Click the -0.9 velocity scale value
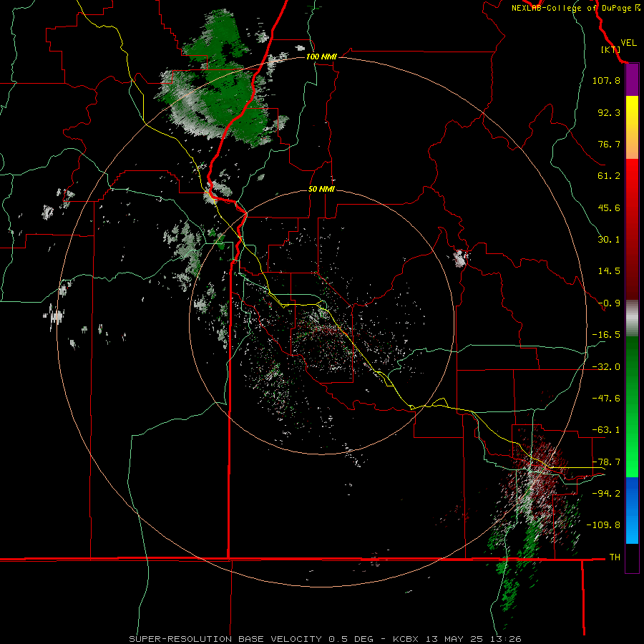Screen dimensions: 644x644 coord(609,303)
